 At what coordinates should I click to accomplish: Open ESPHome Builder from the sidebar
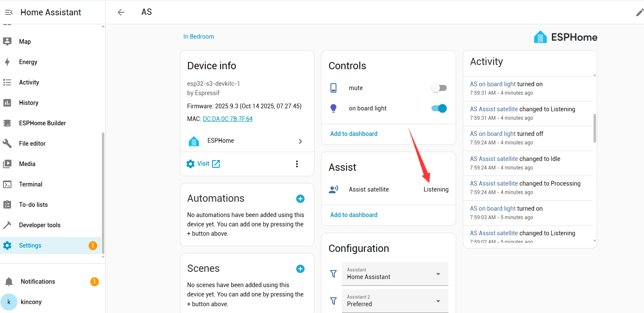pos(42,123)
